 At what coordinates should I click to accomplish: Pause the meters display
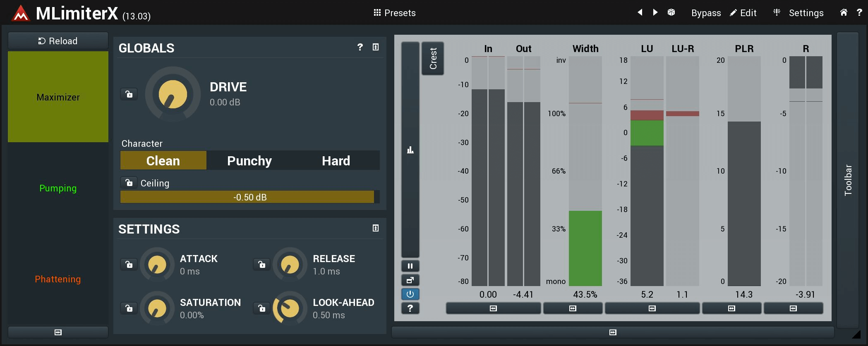click(x=410, y=266)
